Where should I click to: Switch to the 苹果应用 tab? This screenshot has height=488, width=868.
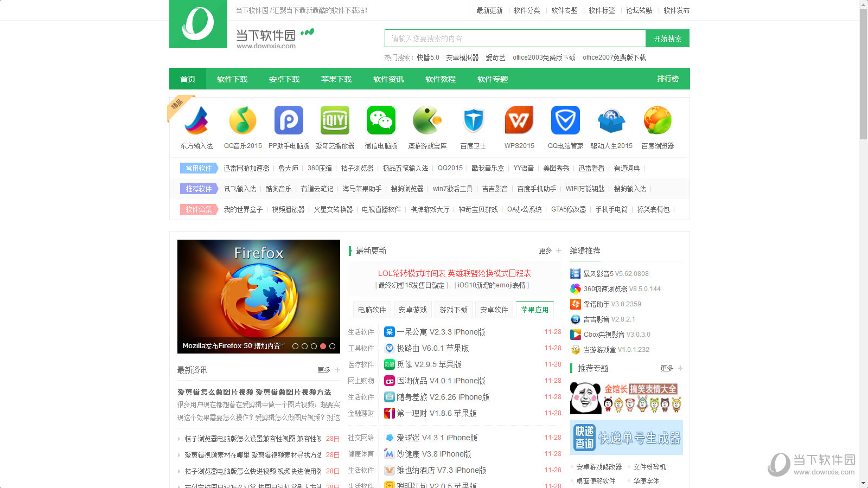point(535,309)
